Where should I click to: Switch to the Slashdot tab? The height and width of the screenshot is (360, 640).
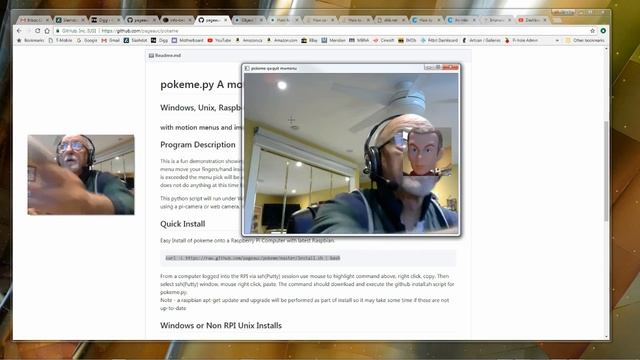pos(70,20)
